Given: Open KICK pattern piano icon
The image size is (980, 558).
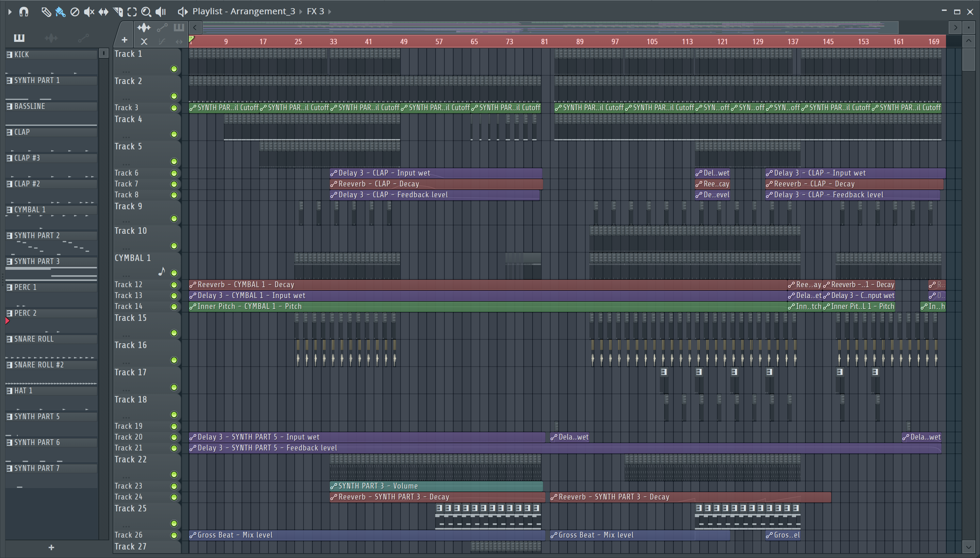Looking at the screenshot, I should point(9,55).
